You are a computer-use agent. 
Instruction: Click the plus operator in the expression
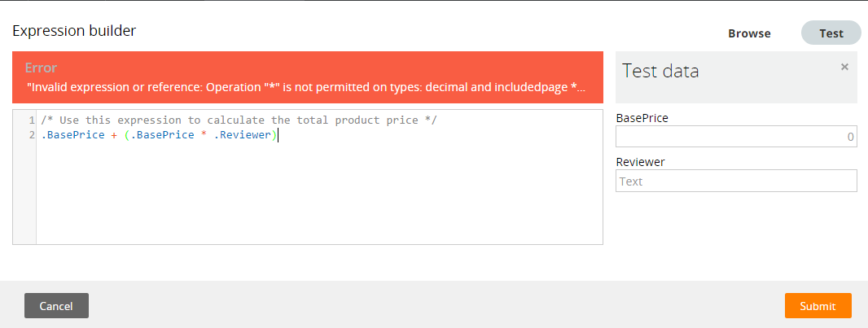(114, 135)
